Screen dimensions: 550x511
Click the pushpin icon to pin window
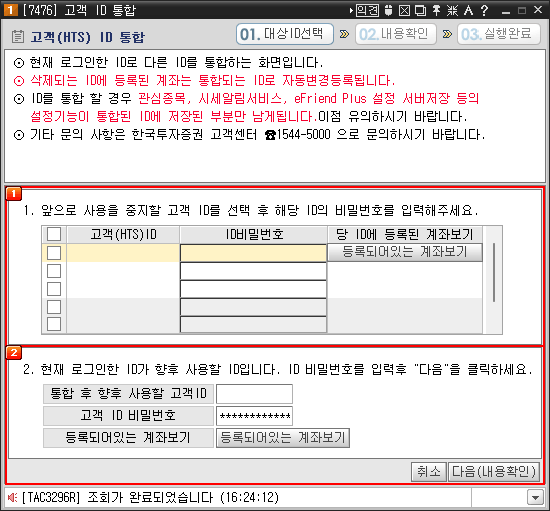point(436,11)
